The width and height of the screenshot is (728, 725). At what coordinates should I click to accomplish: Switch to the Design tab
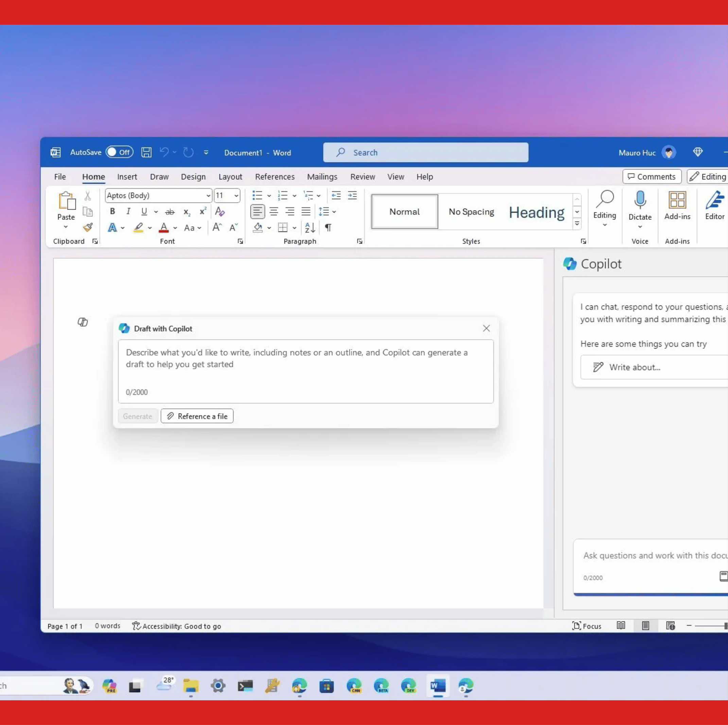pos(193,177)
